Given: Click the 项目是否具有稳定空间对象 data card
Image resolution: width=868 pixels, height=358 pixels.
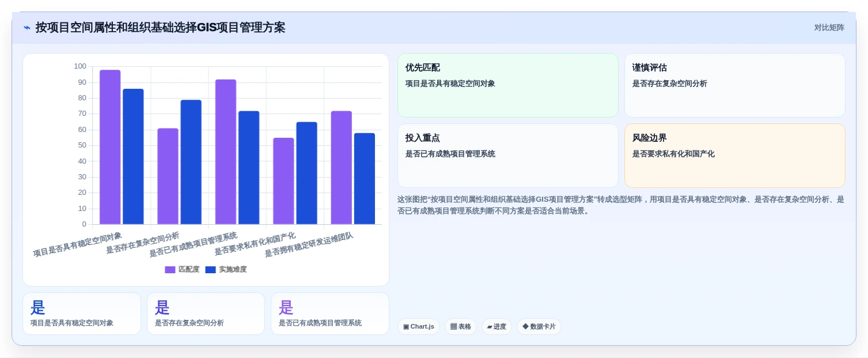Looking at the screenshot, I should tap(82, 314).
